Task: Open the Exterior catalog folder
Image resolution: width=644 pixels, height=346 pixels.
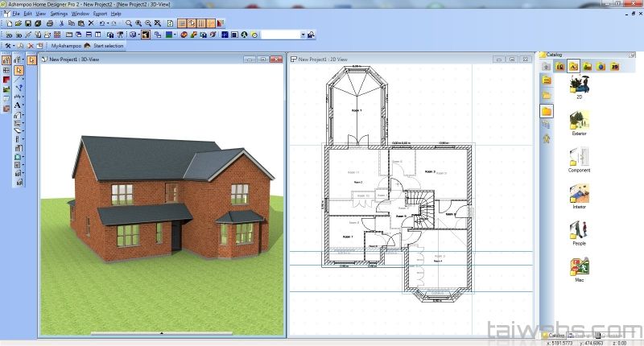Action: (x=579, y=121)
